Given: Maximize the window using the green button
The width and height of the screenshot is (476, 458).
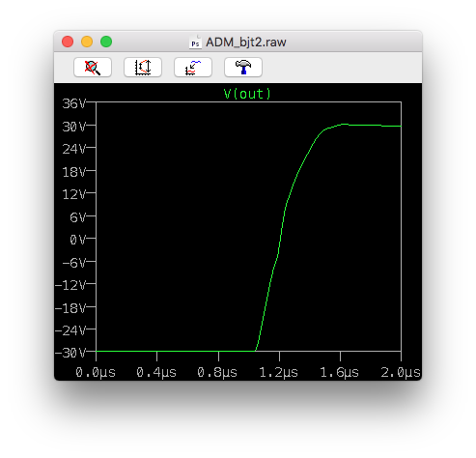Looking at the screenshot, I should tap(106, 42).
